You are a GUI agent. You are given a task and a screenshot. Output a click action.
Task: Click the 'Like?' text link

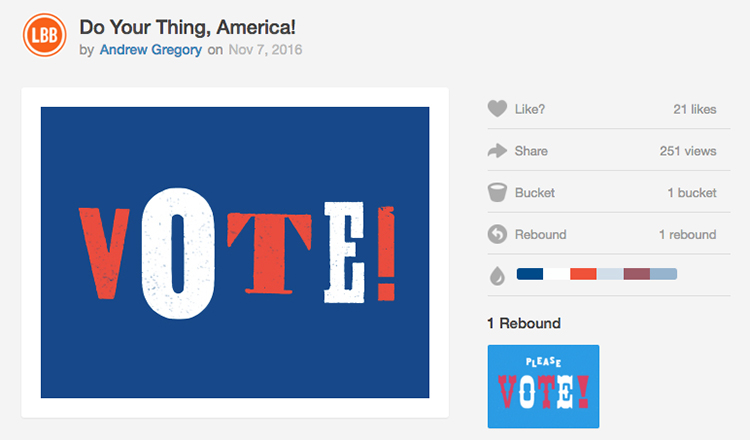tap(531, 109)
